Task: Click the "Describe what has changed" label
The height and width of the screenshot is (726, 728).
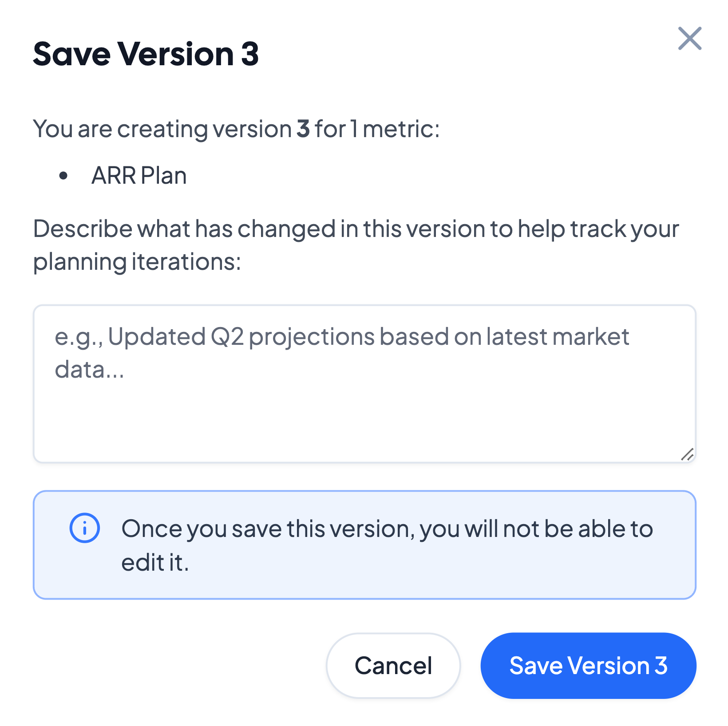Action: 355,229
